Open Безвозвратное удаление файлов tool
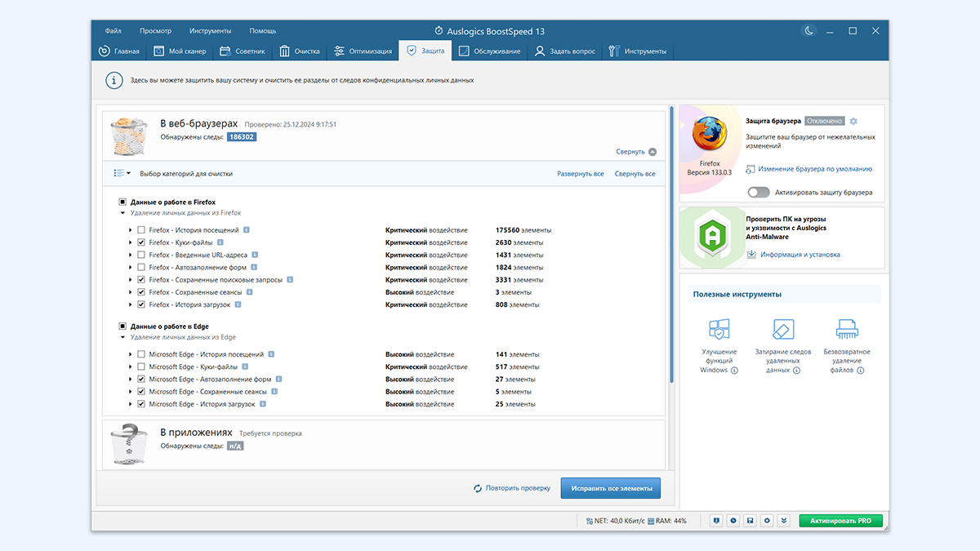Image resolution: width=980 pixels, height=551 pixels. (x=847, y=346)
